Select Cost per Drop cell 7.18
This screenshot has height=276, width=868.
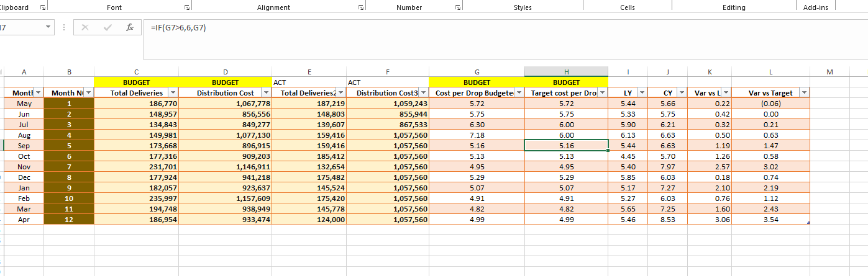tap(477, 135)
